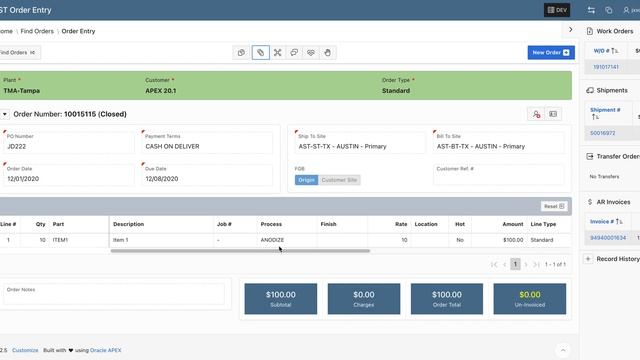Click the $0.00 Charges tile
The width and height of the screenshot is (640, 360).
pos(364,299)
